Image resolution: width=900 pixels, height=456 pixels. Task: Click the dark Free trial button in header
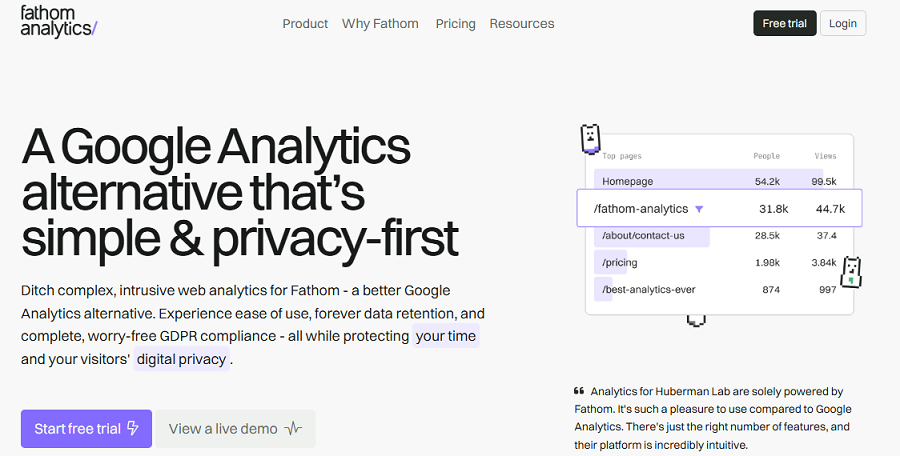point(785,24)
